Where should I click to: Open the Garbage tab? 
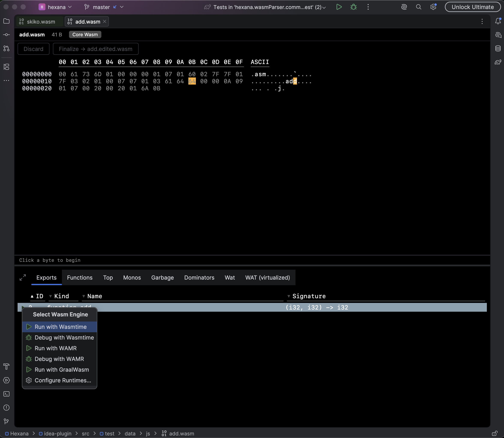[162, 277]
